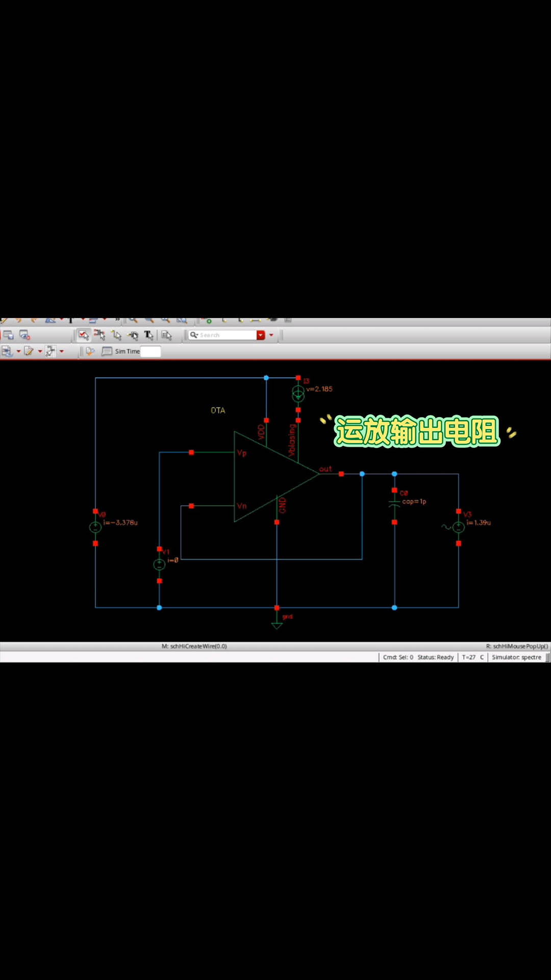551x980 pixels.
Task: Click the Sim Time input box
Action: pyautogui.click(x=151, y=351)
